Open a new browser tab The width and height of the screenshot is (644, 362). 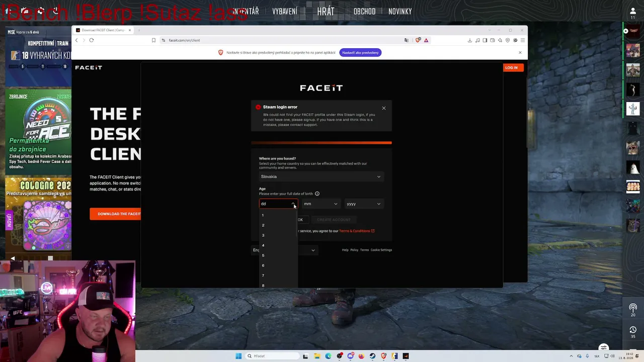139,30
